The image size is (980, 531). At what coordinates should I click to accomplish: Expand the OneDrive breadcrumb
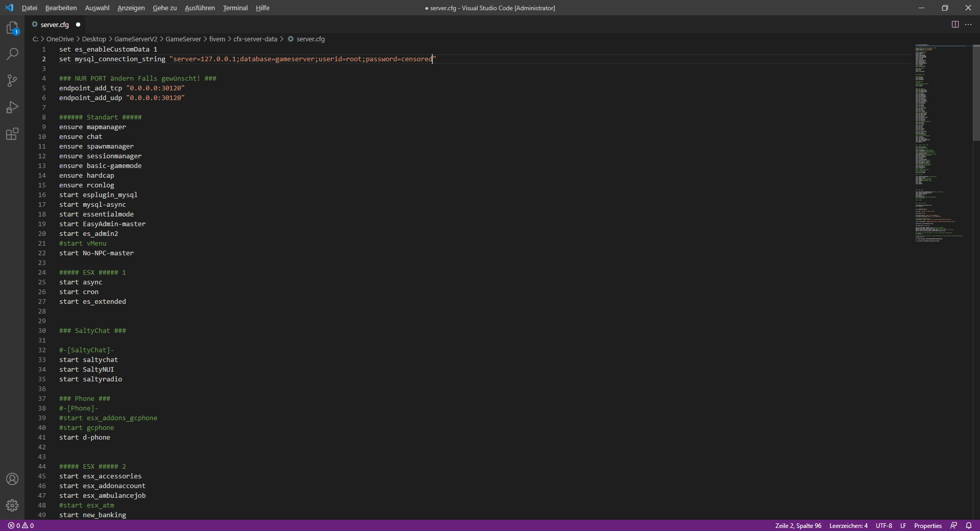pyautogui.click(x=60, y=39)
